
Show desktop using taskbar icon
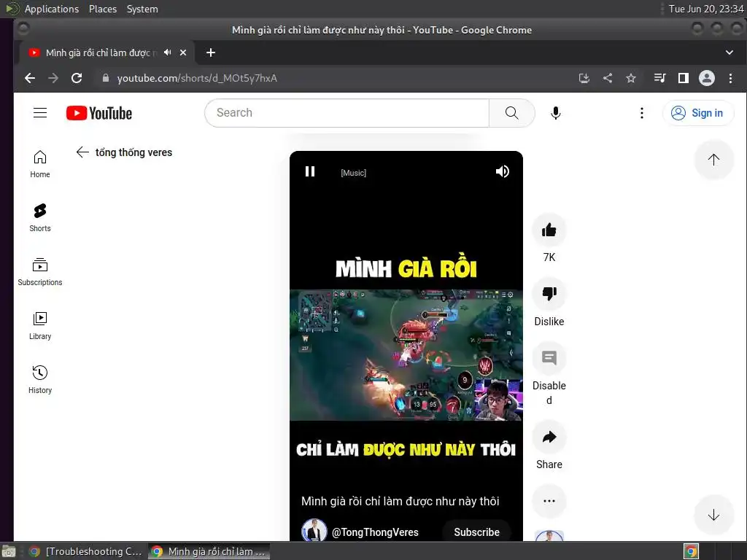pyautogui.click(x=9, y=551)
